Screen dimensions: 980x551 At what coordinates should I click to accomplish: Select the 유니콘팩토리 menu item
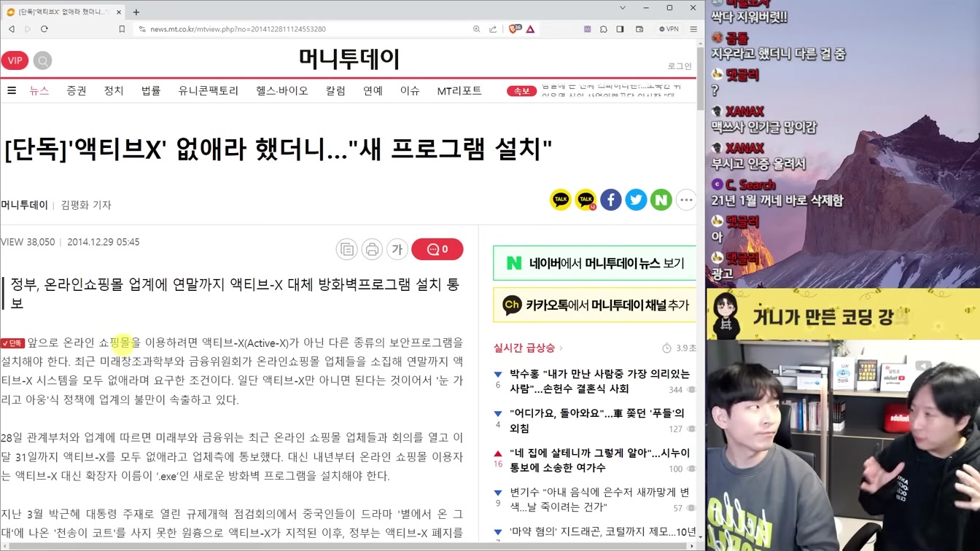pos(209,90)
